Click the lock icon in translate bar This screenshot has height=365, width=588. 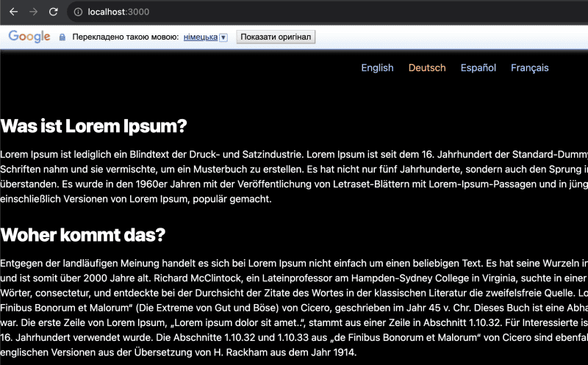(x=62, y=37)
